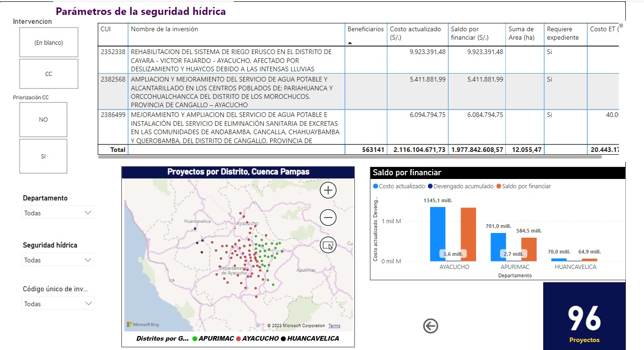Toggle the SI priorización slicer tile
This screenshot has width=644, height=350.
click(x=43, y=156)
